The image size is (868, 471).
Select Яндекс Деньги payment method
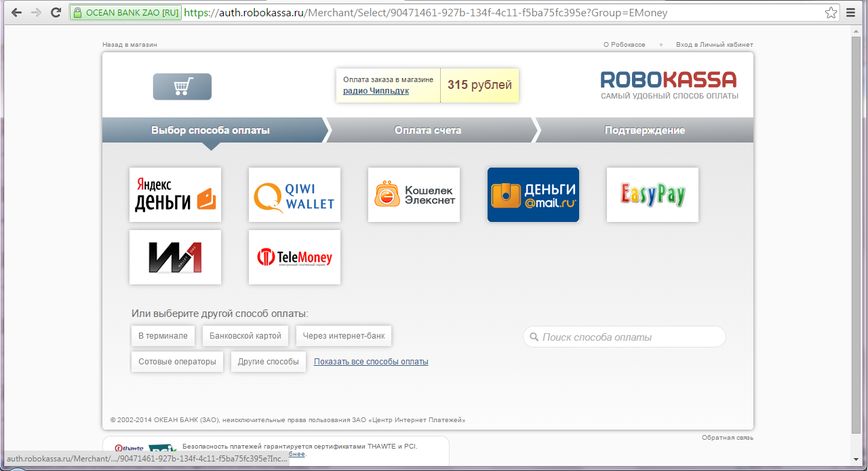point(175,195)
